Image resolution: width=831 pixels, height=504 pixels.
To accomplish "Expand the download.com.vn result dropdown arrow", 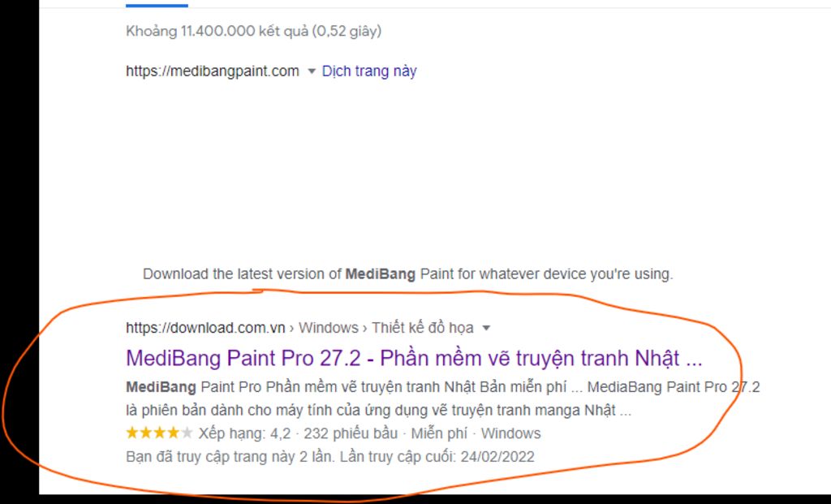I will click(486, 328).
